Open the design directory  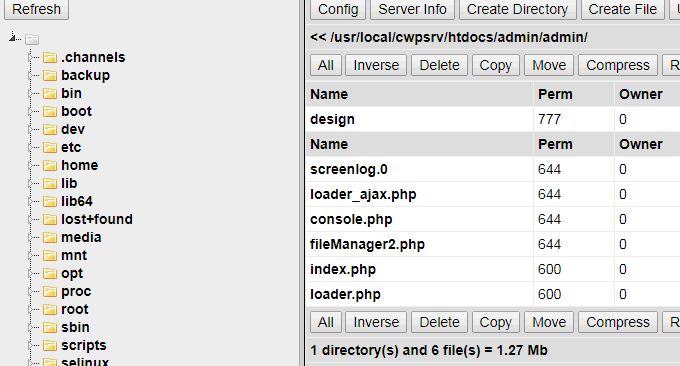[333, 119]
